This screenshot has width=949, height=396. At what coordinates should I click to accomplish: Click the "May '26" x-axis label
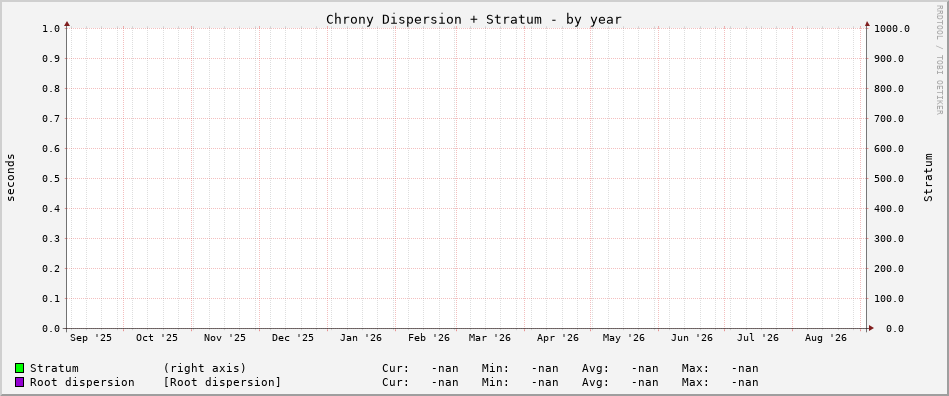pos(623,338)
